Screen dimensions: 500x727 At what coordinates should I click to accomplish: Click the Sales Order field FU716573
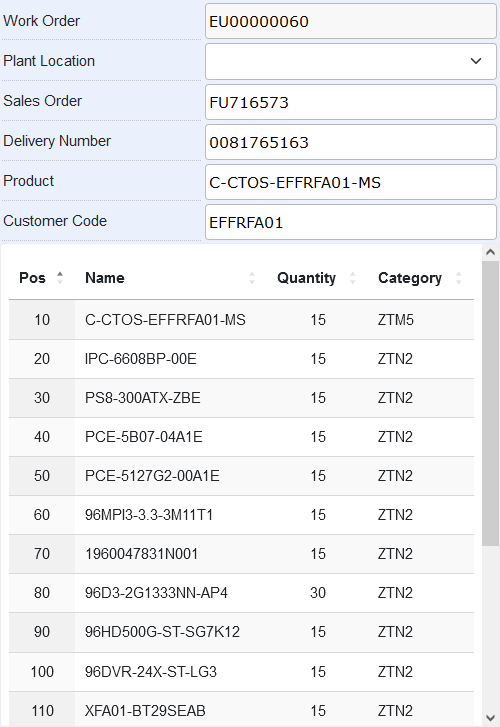point(351,102)
